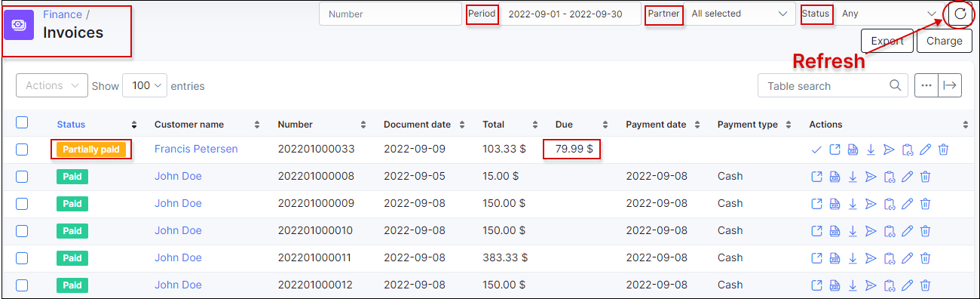This screenshot has width=980, height=299.
Task: Send invoice 202201000009 via paper-plane icon
Action: point(871,204)
